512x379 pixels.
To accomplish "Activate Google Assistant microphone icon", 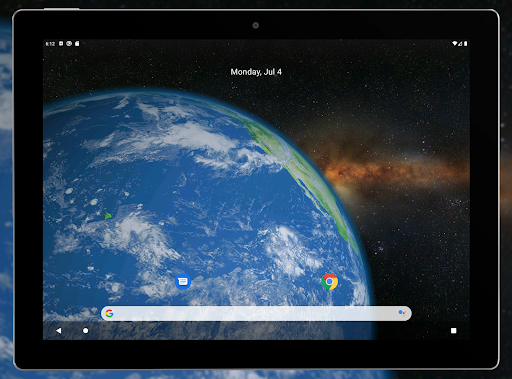I will (402, 313).
